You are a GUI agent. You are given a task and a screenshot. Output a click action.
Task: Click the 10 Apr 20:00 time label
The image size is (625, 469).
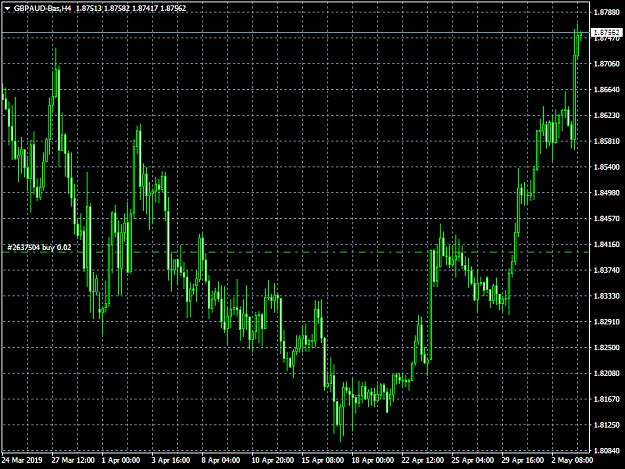pyautogui.click(x=273, y=460)
